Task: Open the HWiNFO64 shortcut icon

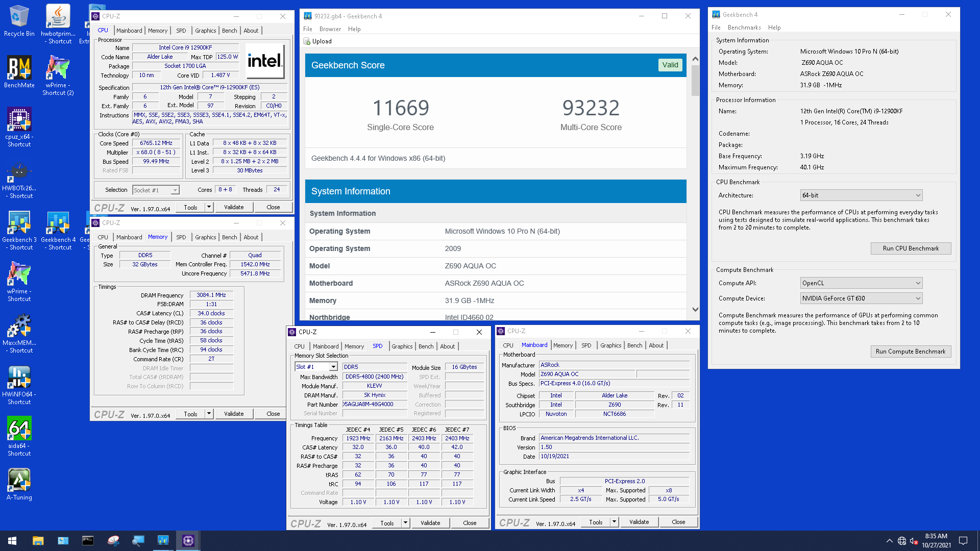Action: tap(19, 385)
